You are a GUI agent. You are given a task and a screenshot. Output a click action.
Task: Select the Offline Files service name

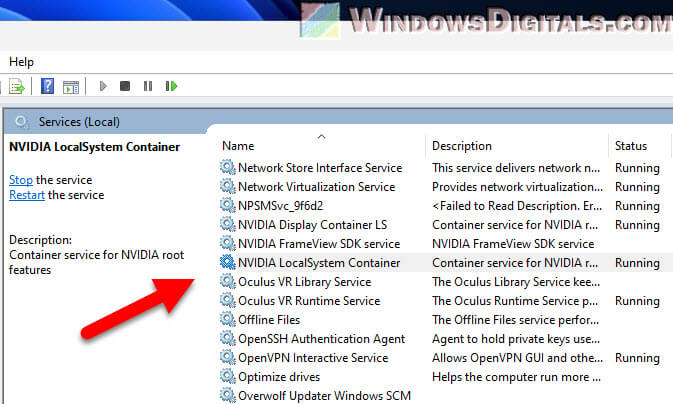pyautogui.click(x=269, y=320)
